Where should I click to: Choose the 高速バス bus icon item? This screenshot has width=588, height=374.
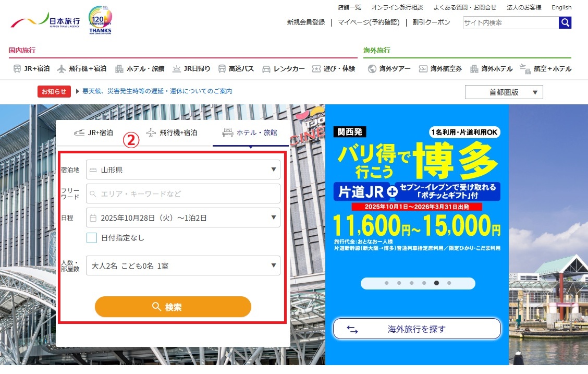[x=222, y=69]
